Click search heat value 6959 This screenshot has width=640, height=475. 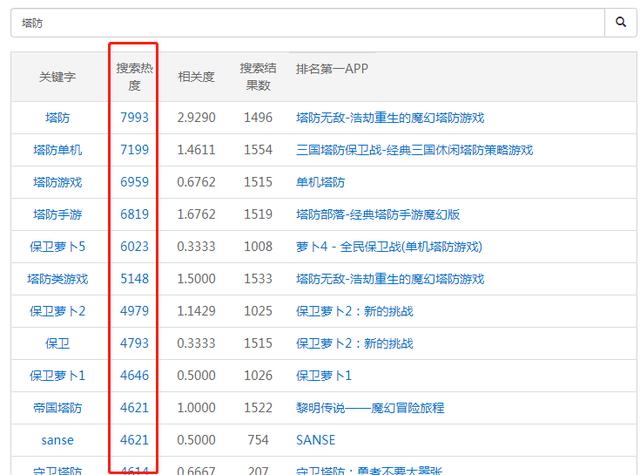pos(134,182)
